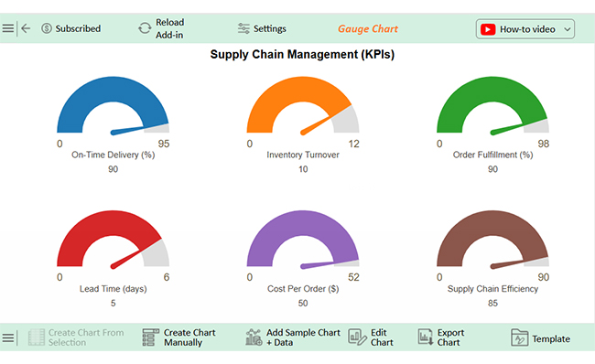This screenshot has height=364, width=595.
Task: Click the max value 95 on the delivery gauge
Action: coord(164,144)
